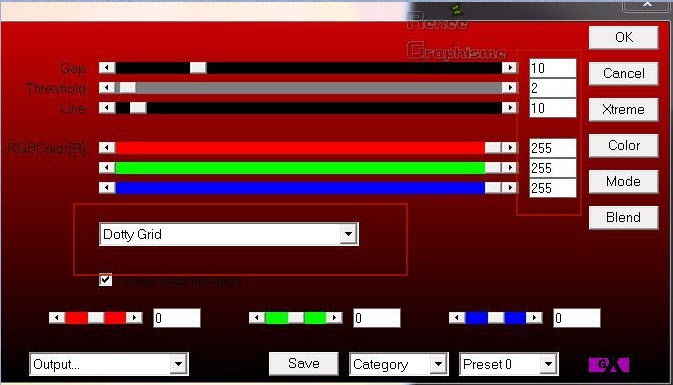673x385 pixels.
Task: Click right arrow of the large green slider
Action: tap(509, 167)
